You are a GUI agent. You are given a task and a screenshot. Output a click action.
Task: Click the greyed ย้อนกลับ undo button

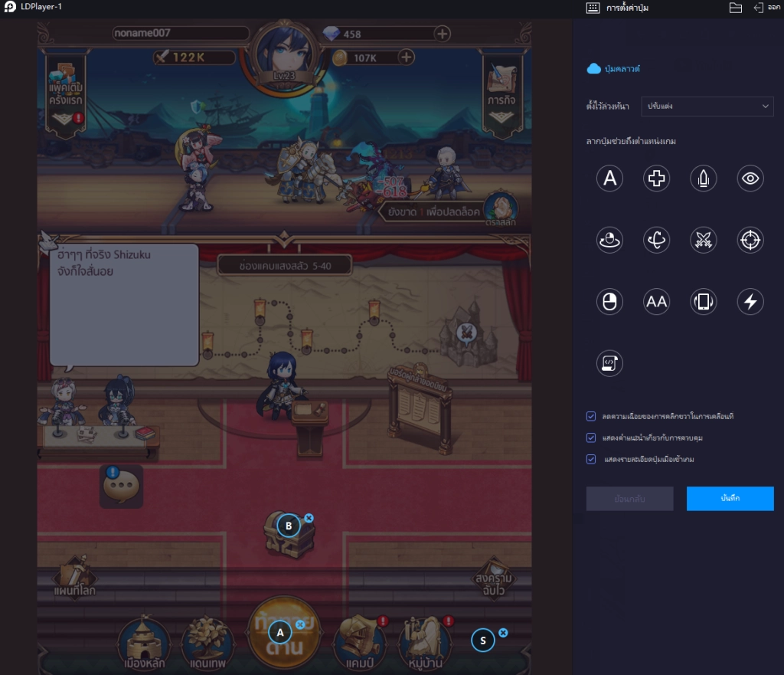[629, 498]
